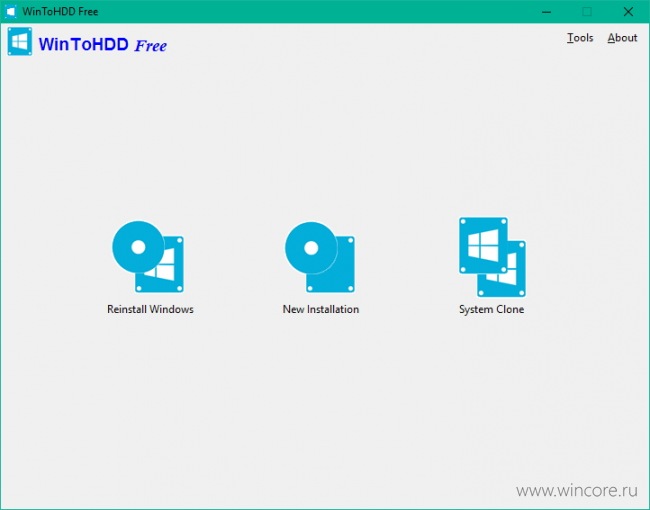The image size is (650, 510).
Task: Open the Tools menu
Action: tap(580, 38)
